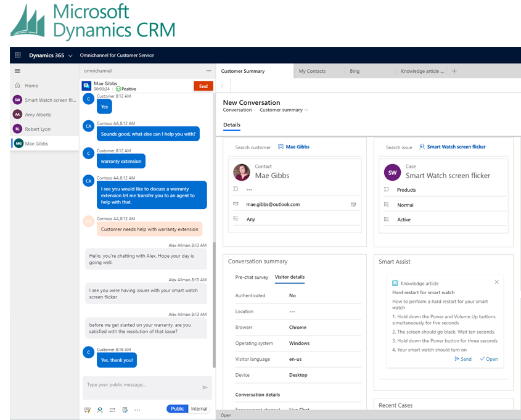Click the Authenticated value No
521x420 pixels.
[292, 296]
